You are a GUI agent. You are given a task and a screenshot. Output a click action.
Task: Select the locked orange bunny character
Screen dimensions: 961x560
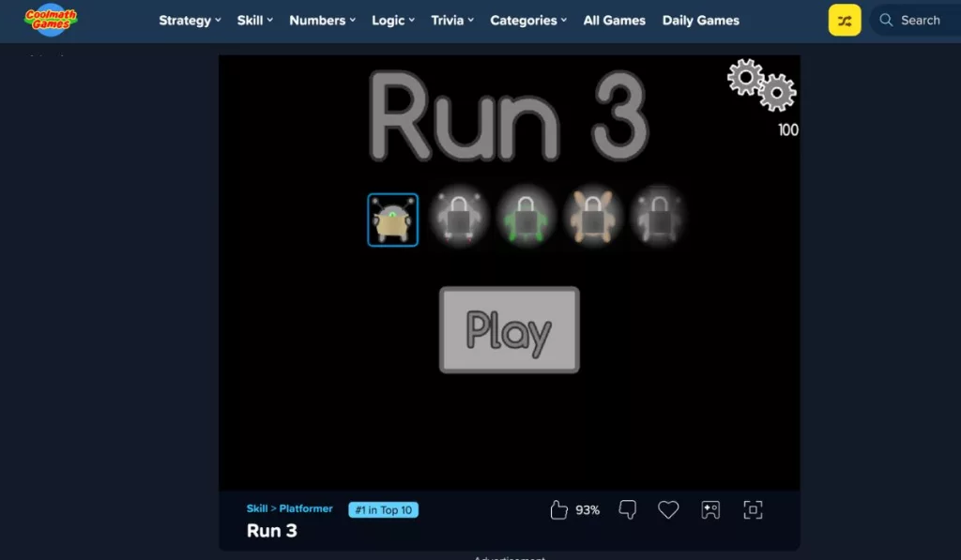[592, 218]
